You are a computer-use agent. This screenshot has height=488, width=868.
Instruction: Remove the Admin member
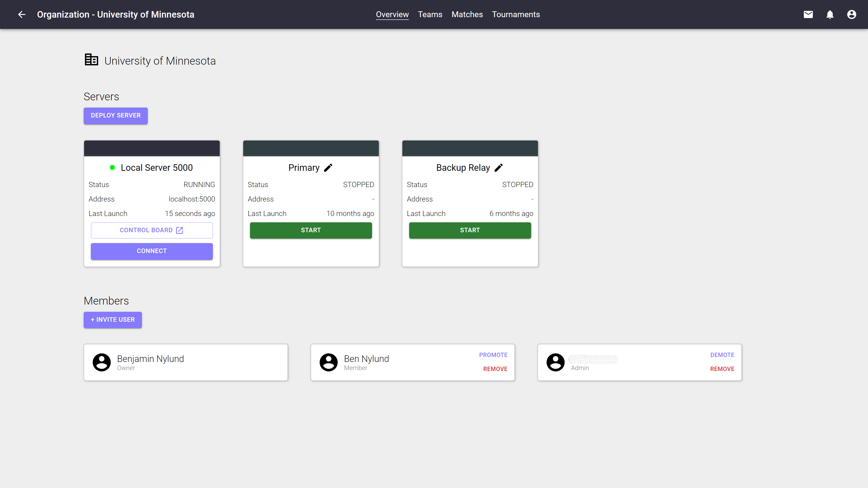point(722,369)
